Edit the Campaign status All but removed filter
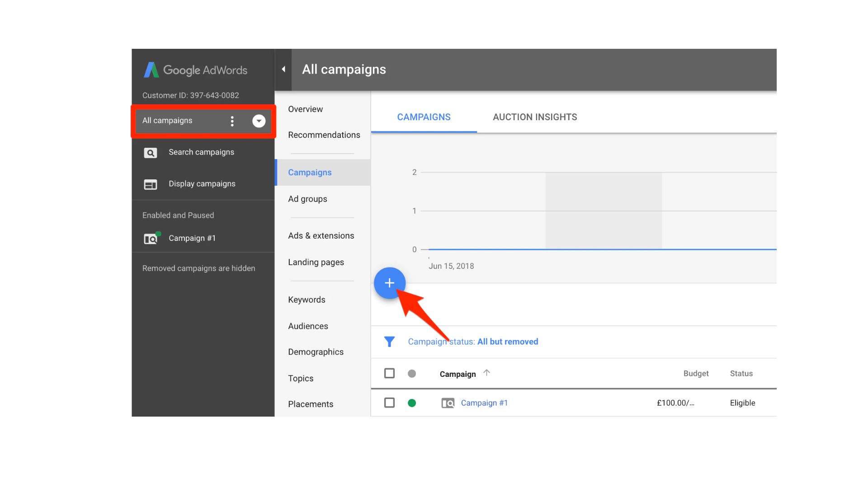The image size is (868, 488). pyautogui.click(x=473, y=342)
